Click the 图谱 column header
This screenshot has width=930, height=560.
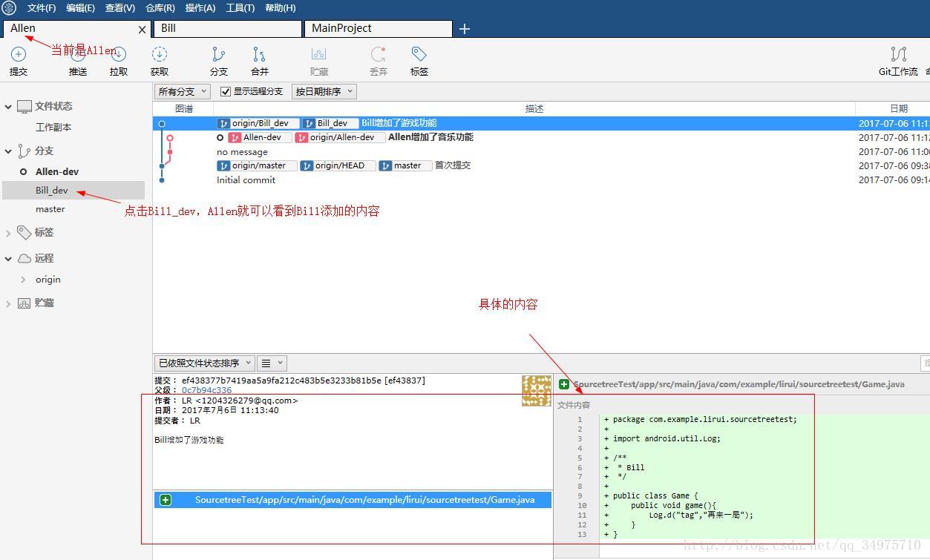[x=183, y=108]
